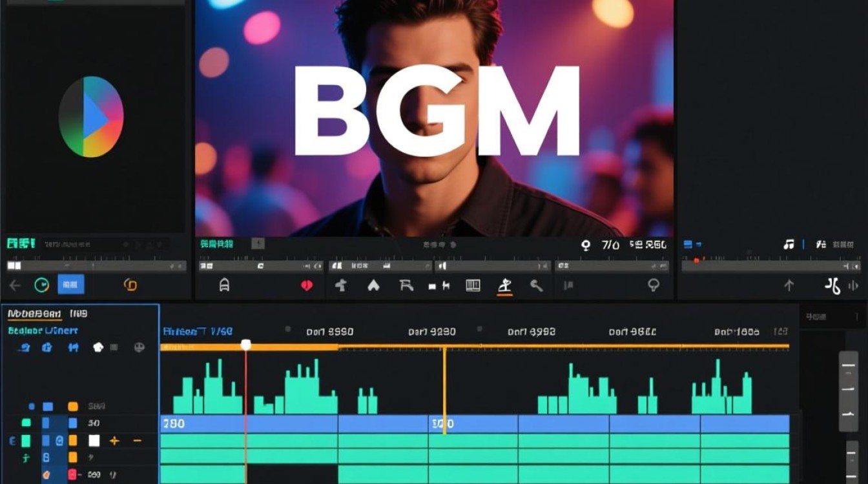Click the left-pointing back arrow icon
Viewport: 868px width, 484px height.
[15, 285]
